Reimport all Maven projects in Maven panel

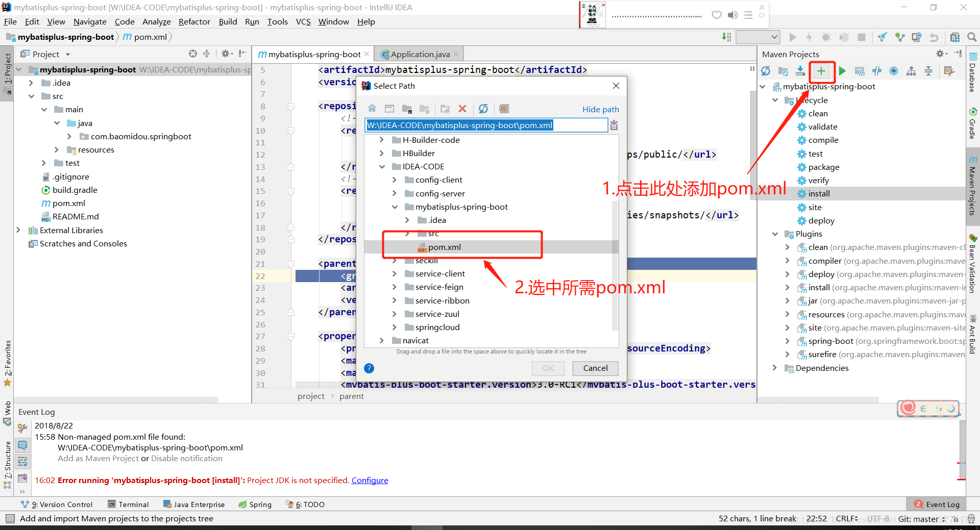(x=766, y=71)
